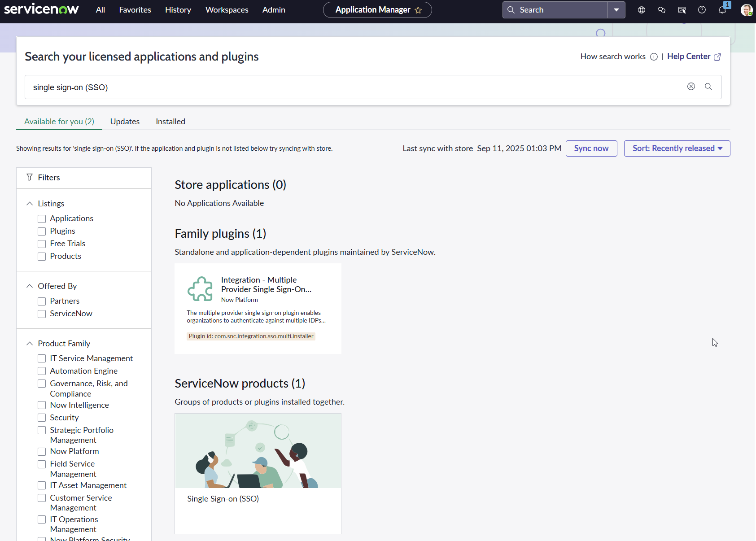
Task: Click the globe scope picker icon
Action: tap(642, 10)
